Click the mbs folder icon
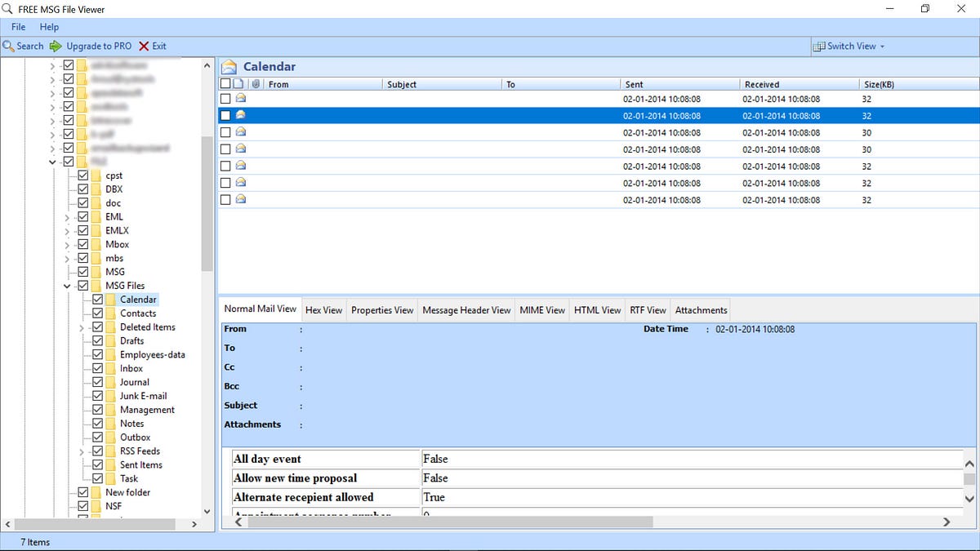Image resolution: width=980 pixels, height=551 pixels. point(97,258)
